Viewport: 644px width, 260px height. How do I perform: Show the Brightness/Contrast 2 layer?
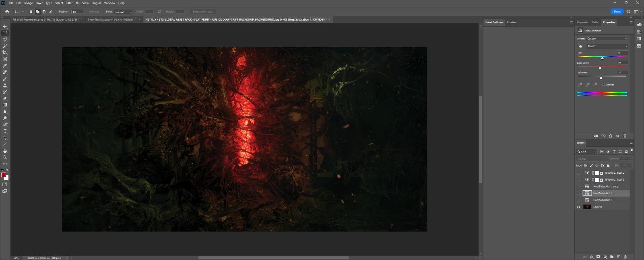(x=578, y=173)
